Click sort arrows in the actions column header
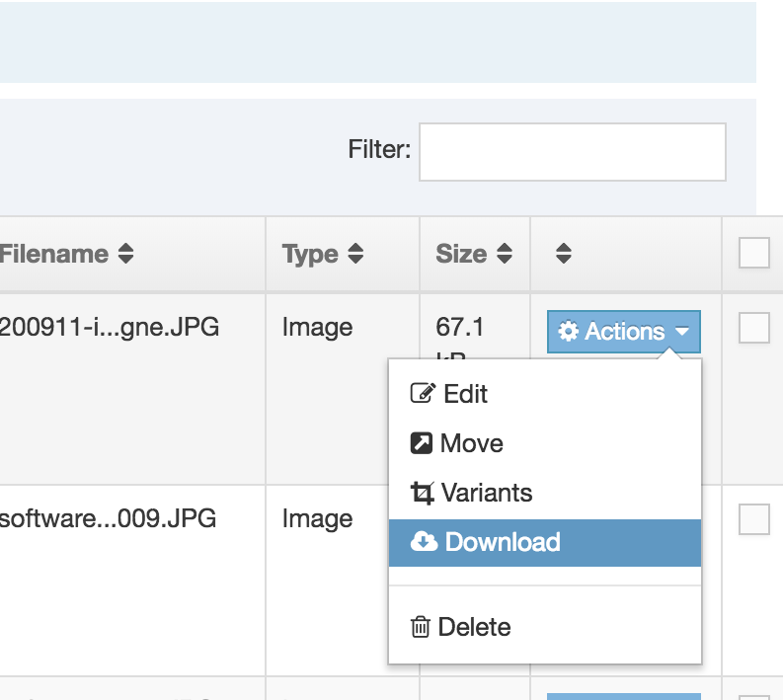The height and width of the screenshot is (700, 783). (x=563, y=253)
